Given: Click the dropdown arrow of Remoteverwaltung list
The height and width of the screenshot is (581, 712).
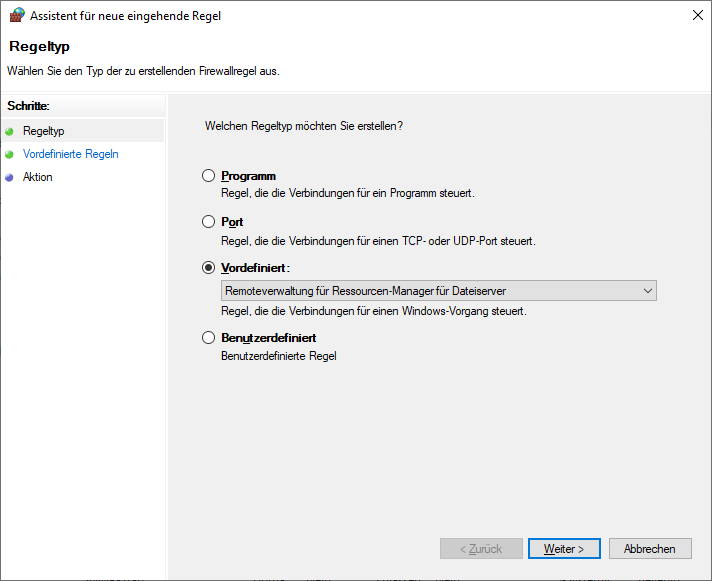Looking at the screenshot, I should tap(647, 291).
